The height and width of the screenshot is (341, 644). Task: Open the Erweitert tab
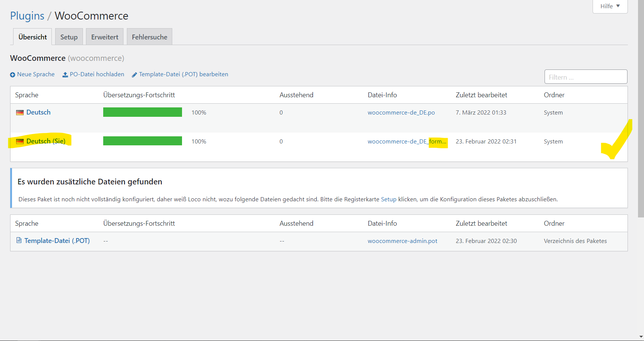tap(105, 37)
